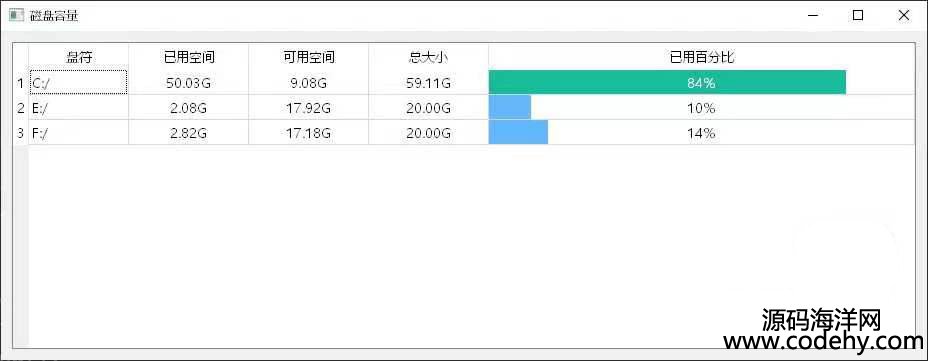
Task: Click the 84% green progress bar
Action: (x=667, y=82)
